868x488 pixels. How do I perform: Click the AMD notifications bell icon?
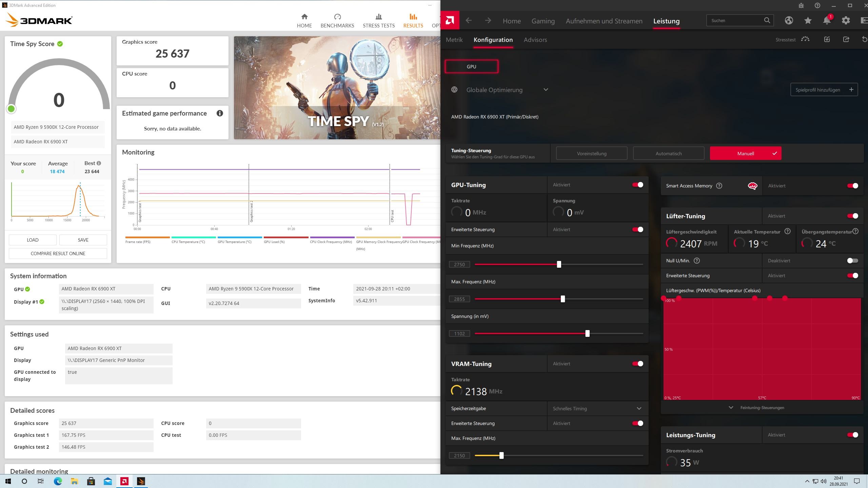click(x=827, y=21)
